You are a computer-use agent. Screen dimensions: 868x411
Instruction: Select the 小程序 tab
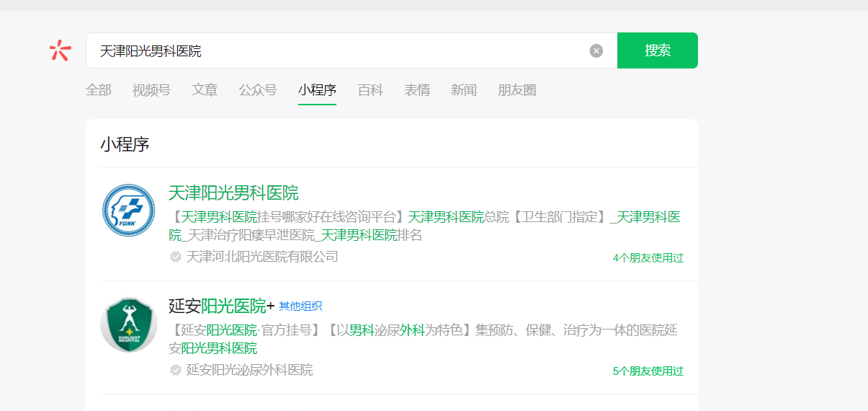(317, 90)
